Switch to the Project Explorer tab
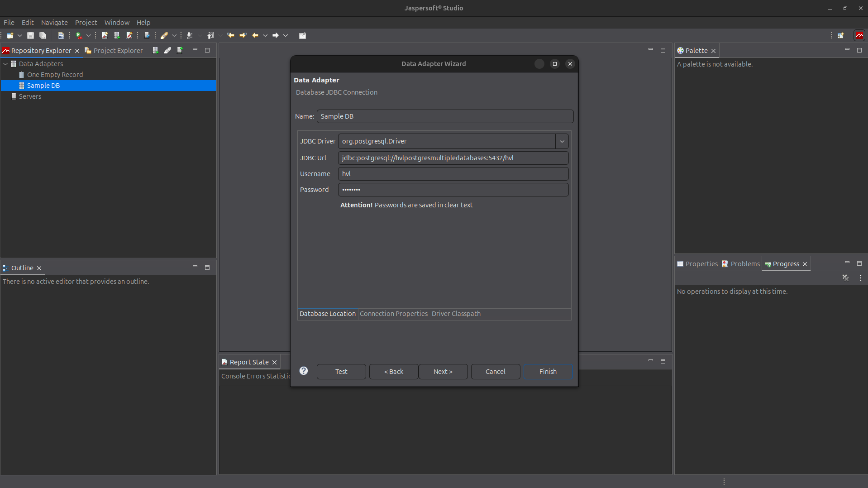 [114, 51]
